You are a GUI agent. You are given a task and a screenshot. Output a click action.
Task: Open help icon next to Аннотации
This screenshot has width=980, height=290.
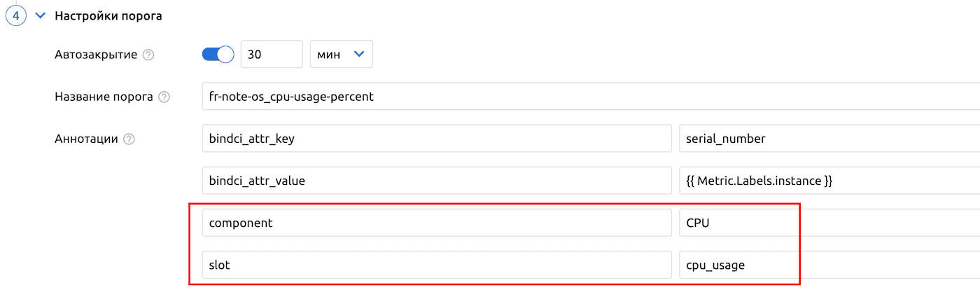129,139
